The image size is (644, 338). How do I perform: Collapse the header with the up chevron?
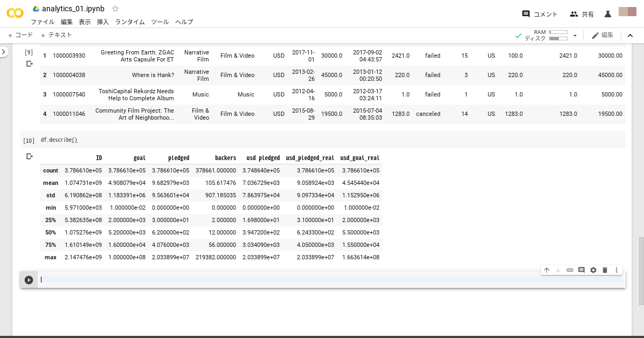pyautogui.click(x=631, y=36)
